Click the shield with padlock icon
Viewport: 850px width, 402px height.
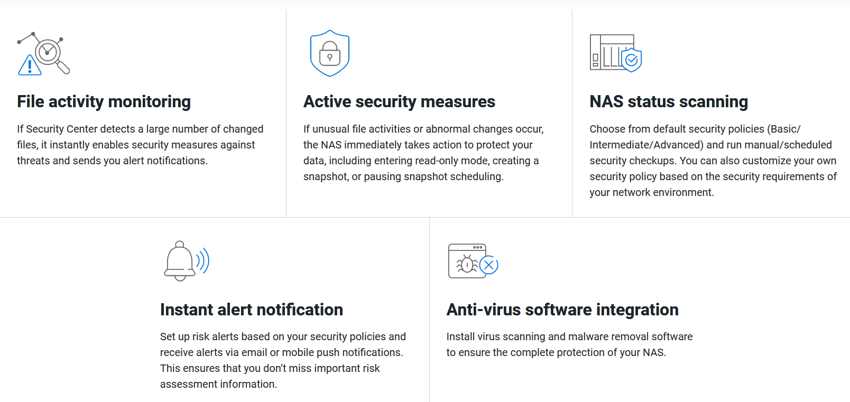tap(330, 53)
